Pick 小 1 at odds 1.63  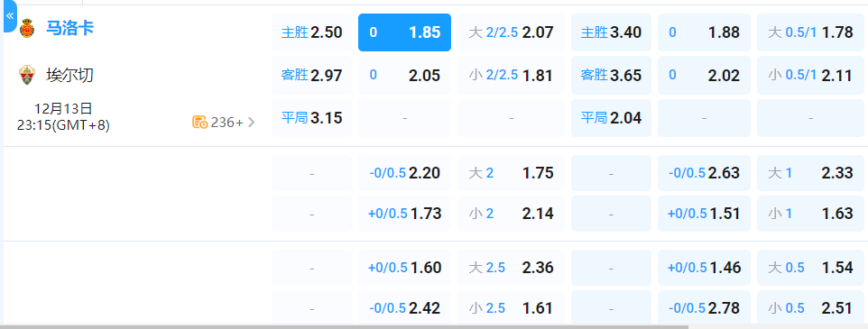[810, 214]
